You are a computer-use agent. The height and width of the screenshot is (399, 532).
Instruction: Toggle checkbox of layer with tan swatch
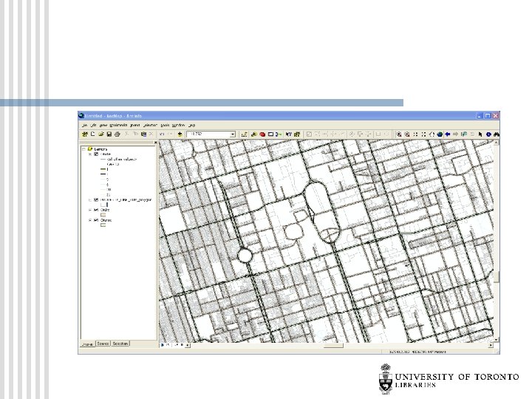96,210
